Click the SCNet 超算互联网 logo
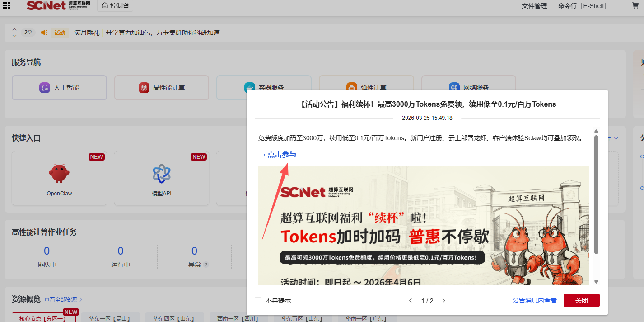Screen dimensions: 644x322 tap(57, 6)
